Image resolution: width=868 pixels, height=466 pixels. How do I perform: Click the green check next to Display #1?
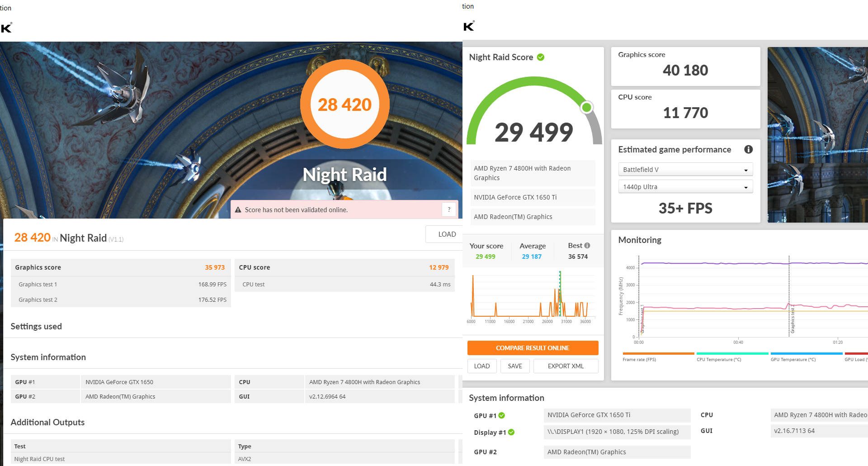[511, 432]
